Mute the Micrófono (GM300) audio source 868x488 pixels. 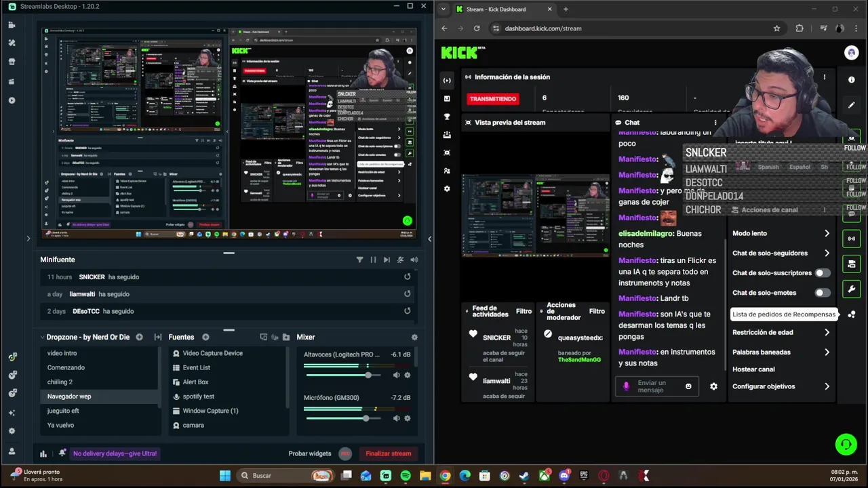397,418
